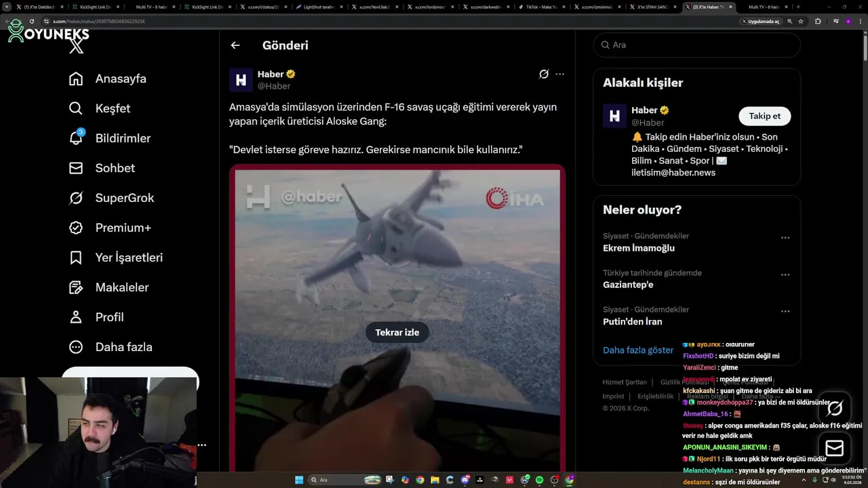
Task: Open Gaziantep'e trending topic
Action: coord(628,285)
